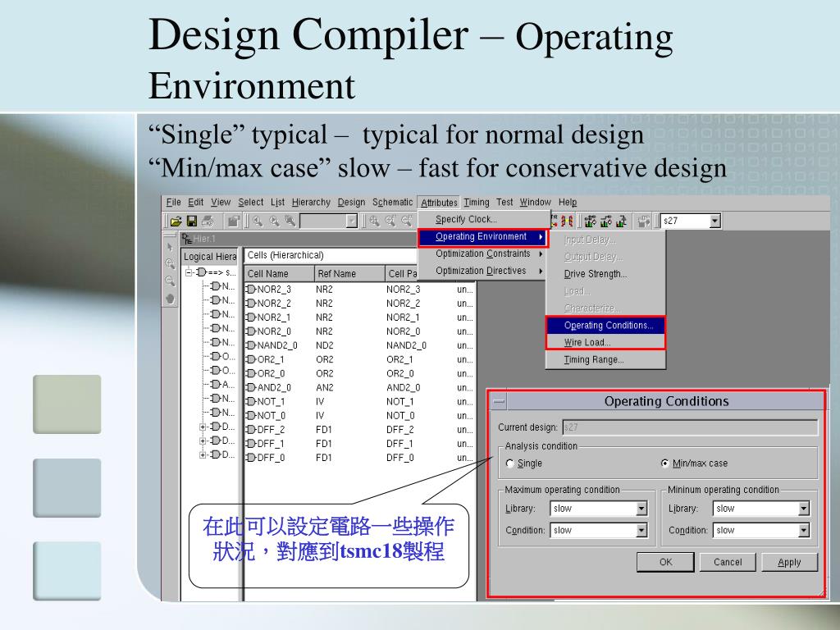Click the Hier.1 window title icon
Screen dimensions: 840x630
tap(186, 239)
